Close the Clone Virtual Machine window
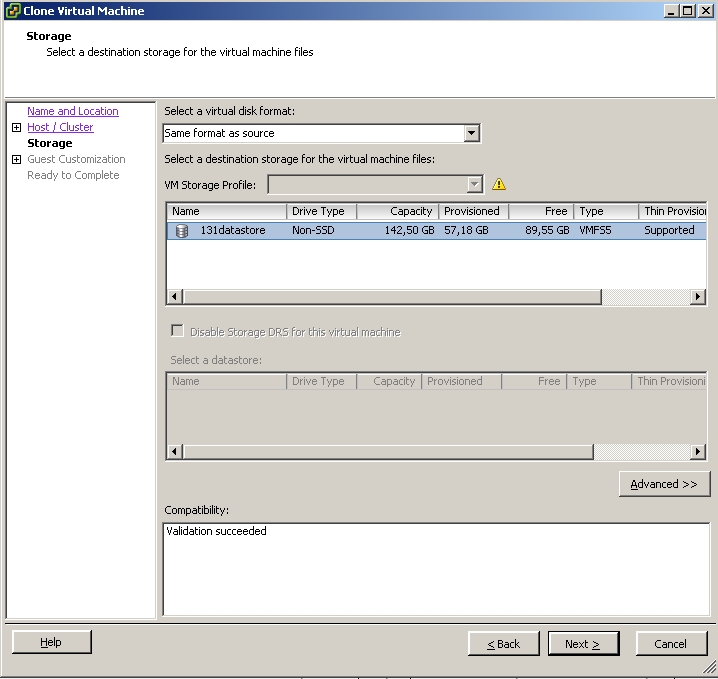The height and width of the screenshot is (679, 718). click(706, 11)
